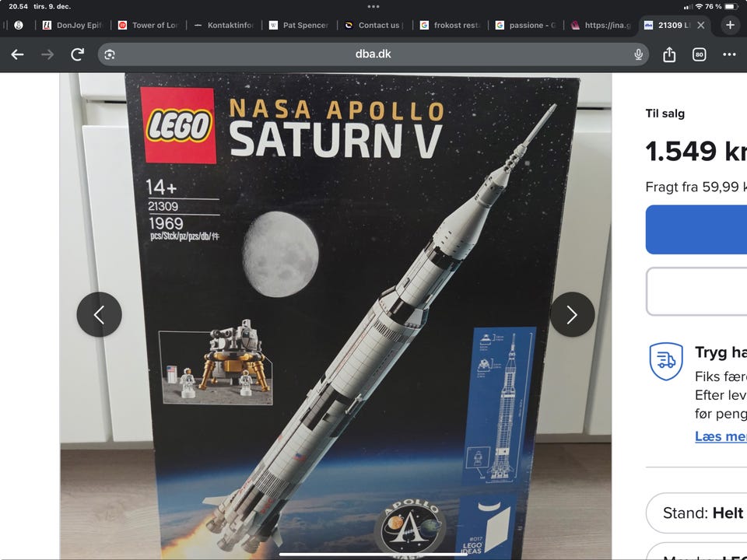Reload the dba.dk page
The image size is (747, 560).
pos(77,54)
